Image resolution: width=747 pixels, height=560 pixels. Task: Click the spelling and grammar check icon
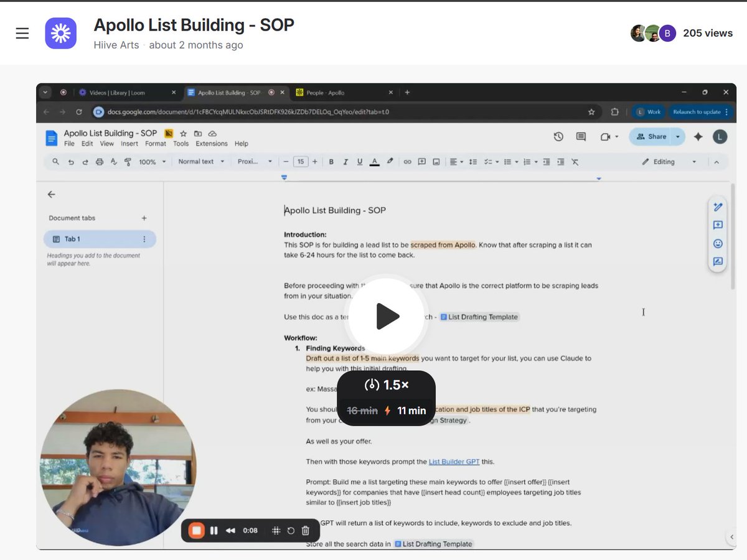coord(114,162)
